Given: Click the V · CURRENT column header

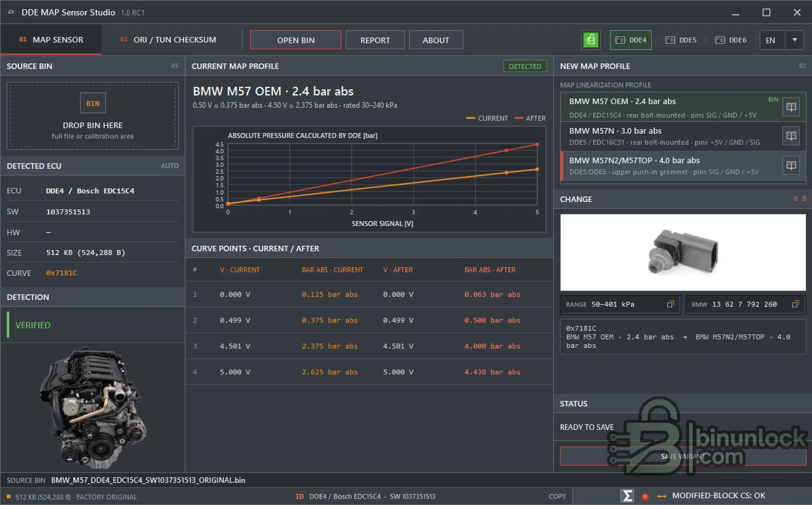Looking at the screenshot, I should click(x=239, y=269).
